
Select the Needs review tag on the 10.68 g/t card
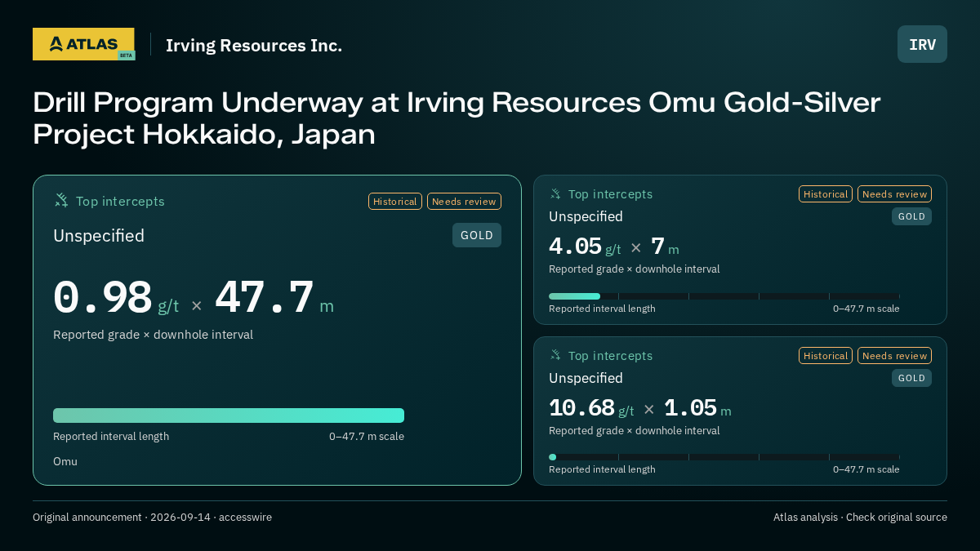(x=894, y=355)
